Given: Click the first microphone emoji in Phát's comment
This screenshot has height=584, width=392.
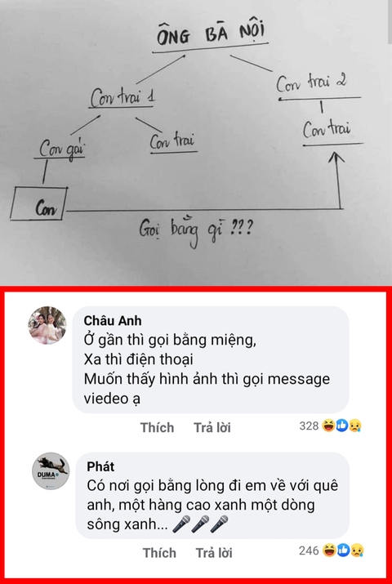Looking at the screenshot, I should [181, 524].
